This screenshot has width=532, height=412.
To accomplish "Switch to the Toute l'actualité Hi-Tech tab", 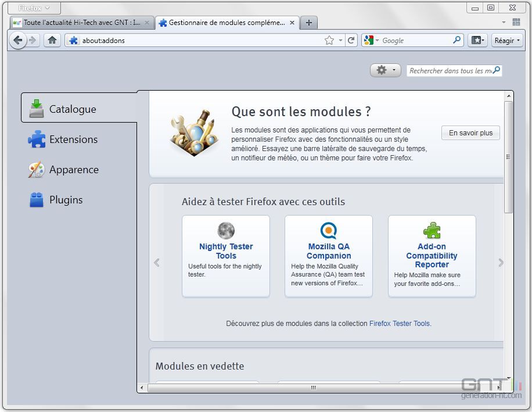I will (82, 23).
